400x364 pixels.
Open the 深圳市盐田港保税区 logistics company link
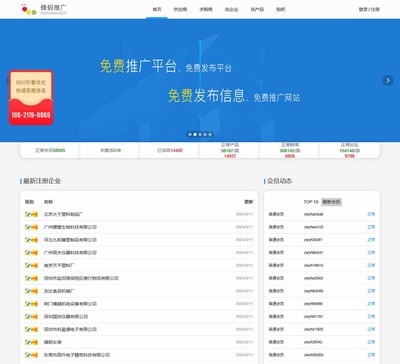click(81, 278)
